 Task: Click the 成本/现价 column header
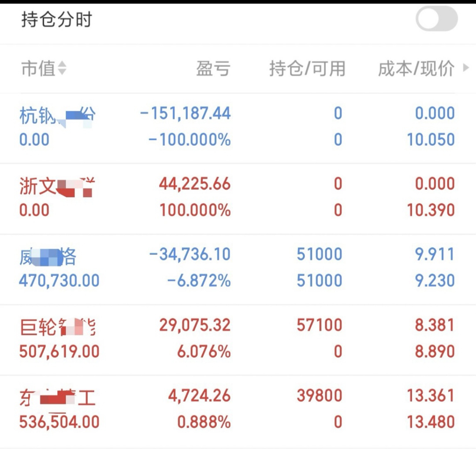[x=416, y=69]
